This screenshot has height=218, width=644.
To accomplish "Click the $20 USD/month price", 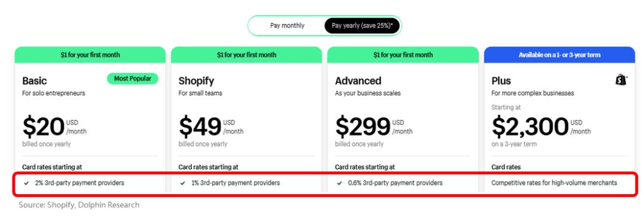I will (54, 127).
